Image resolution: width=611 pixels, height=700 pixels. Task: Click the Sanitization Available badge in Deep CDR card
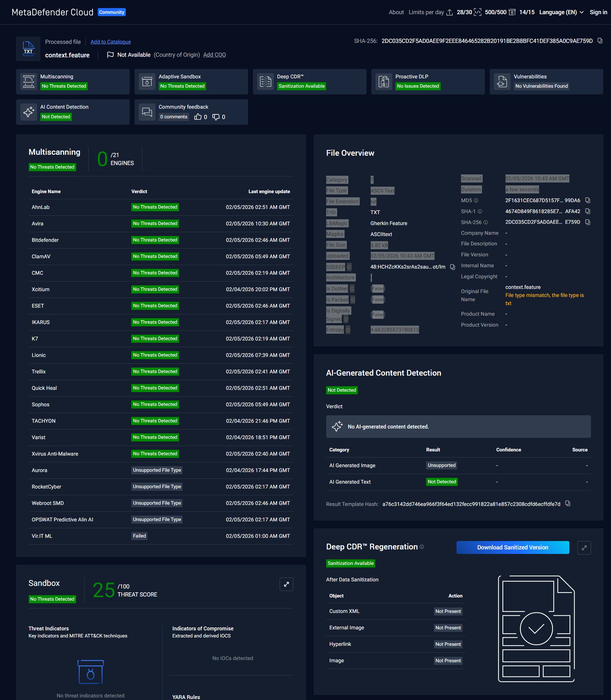click(301, 86)
